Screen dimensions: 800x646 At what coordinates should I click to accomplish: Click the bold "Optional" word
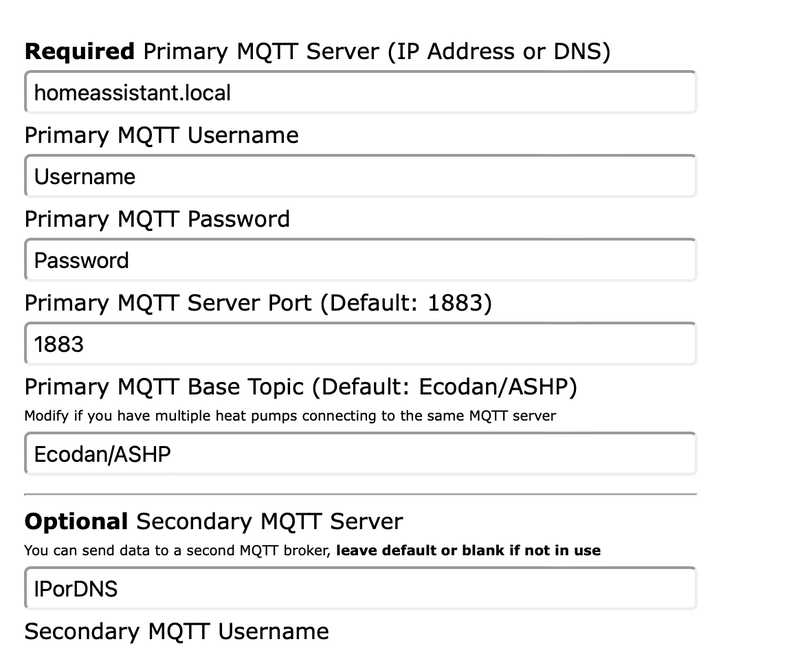[x=76, y=521]
